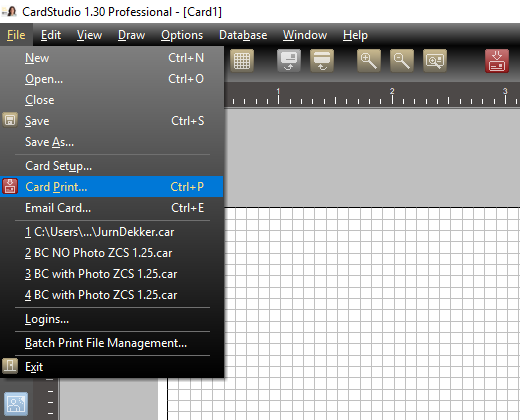Select Email Card... menu entry
This screenshot has width=520, height=420.
(x=112, y=208)
